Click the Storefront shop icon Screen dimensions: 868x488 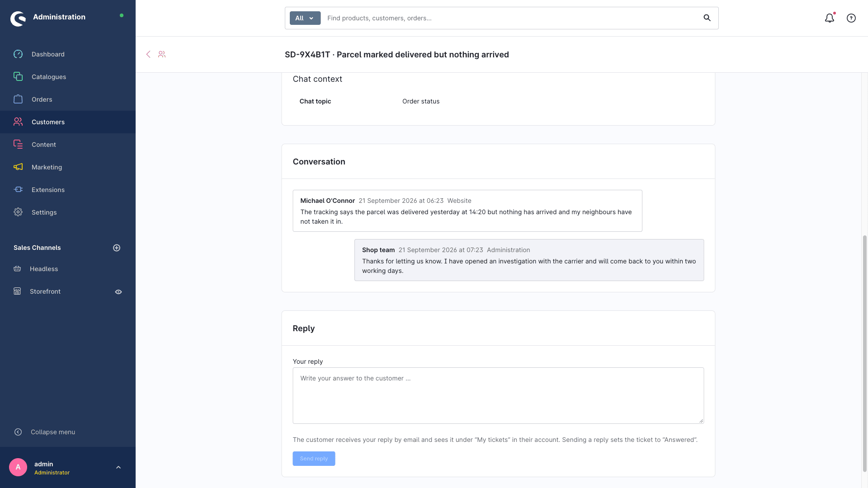(17, 291)
